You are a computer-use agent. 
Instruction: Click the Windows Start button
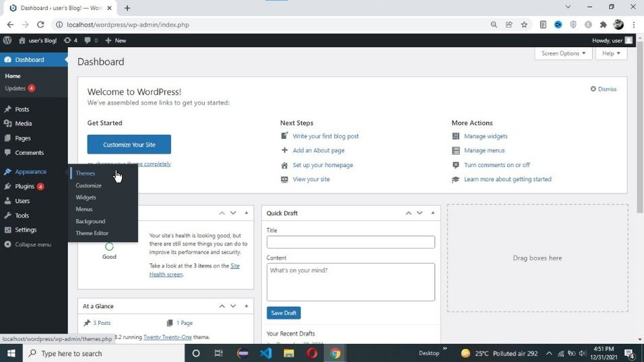pyautogui.click(x=11, y=353)
